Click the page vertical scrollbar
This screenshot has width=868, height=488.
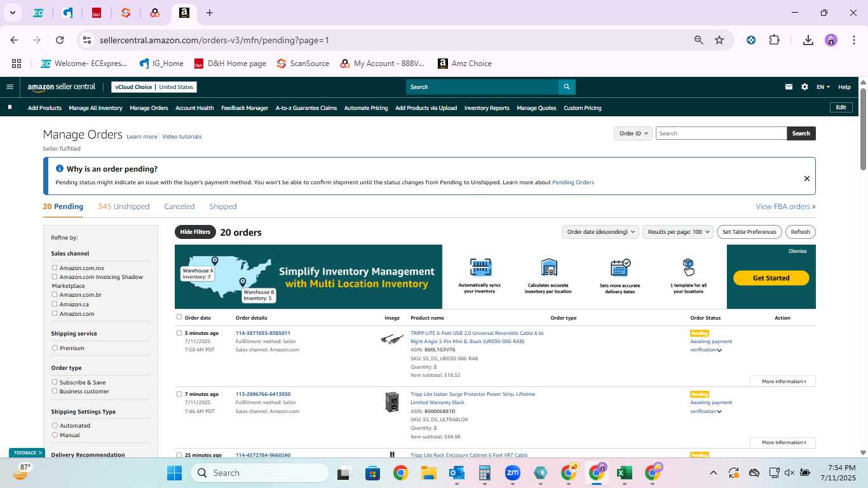tap(863, 129)
